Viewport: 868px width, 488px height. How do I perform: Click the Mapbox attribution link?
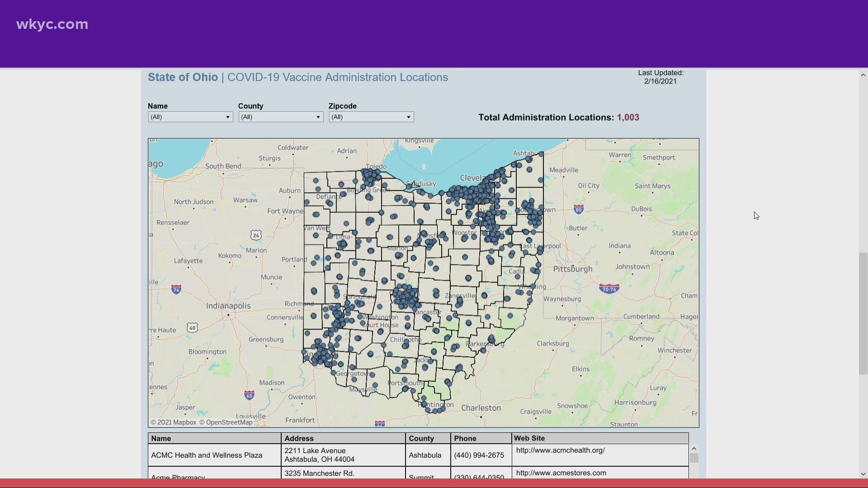(174, 422)
